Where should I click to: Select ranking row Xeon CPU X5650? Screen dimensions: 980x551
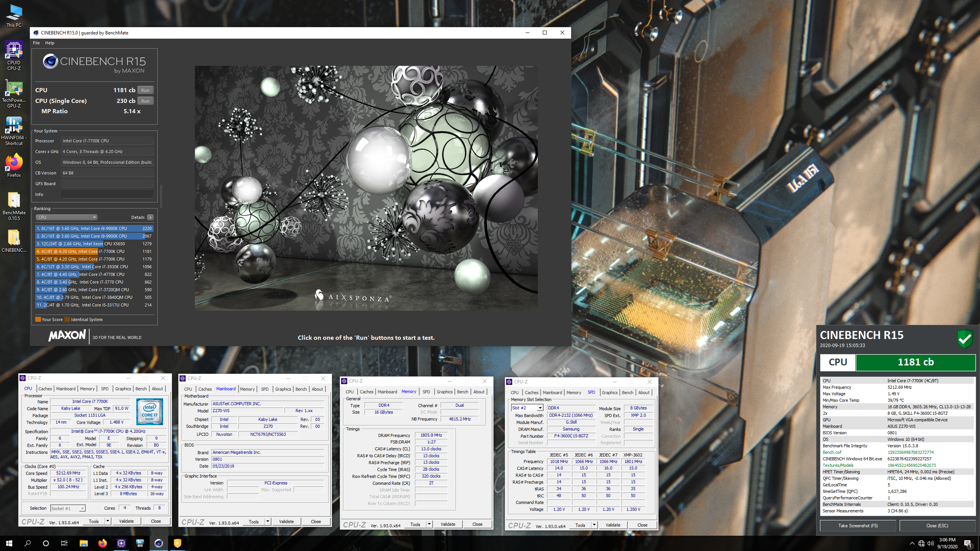point(94,244)
